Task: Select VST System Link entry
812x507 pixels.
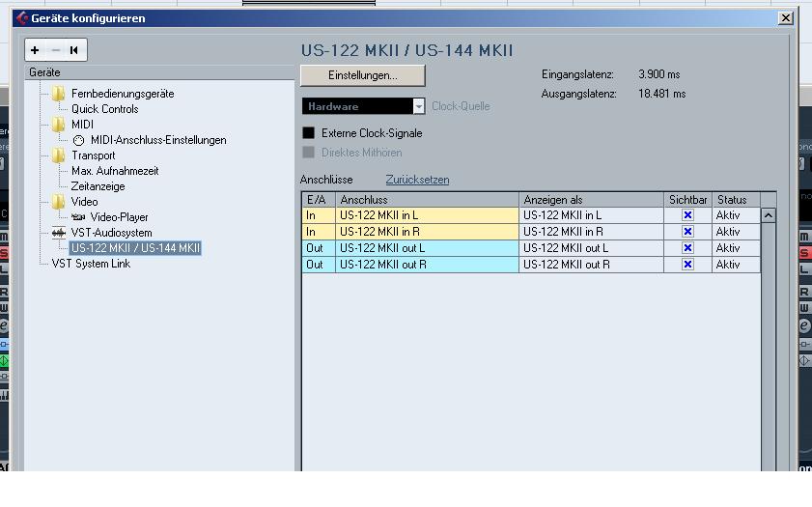Action: click(x=91, y=264)
